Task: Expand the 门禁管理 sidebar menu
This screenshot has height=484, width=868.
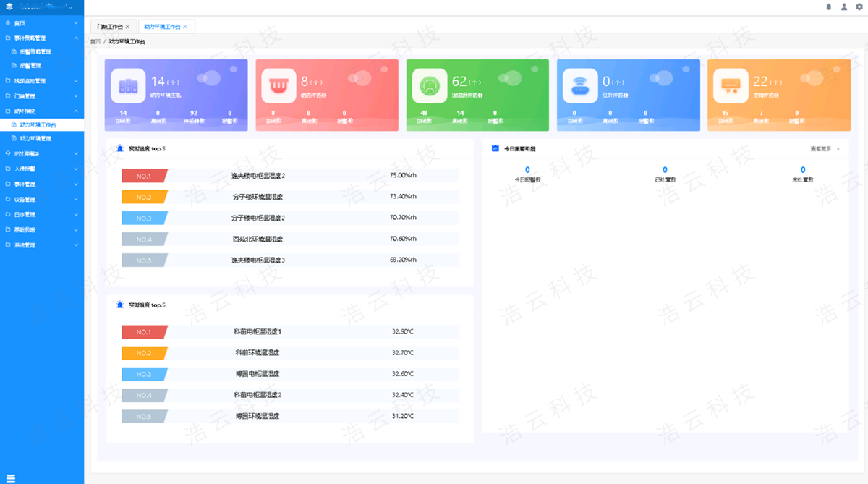Action: click(x=41, y=95)
